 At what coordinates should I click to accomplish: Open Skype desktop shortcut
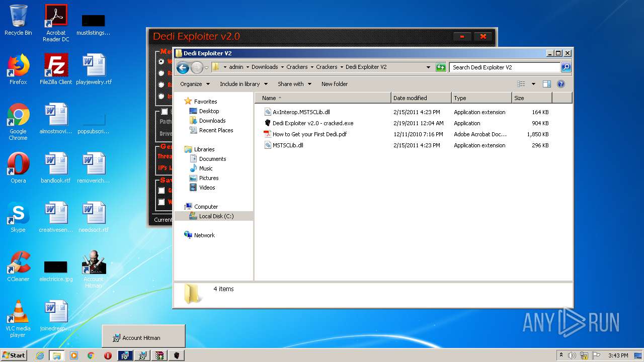pos(18,217)
